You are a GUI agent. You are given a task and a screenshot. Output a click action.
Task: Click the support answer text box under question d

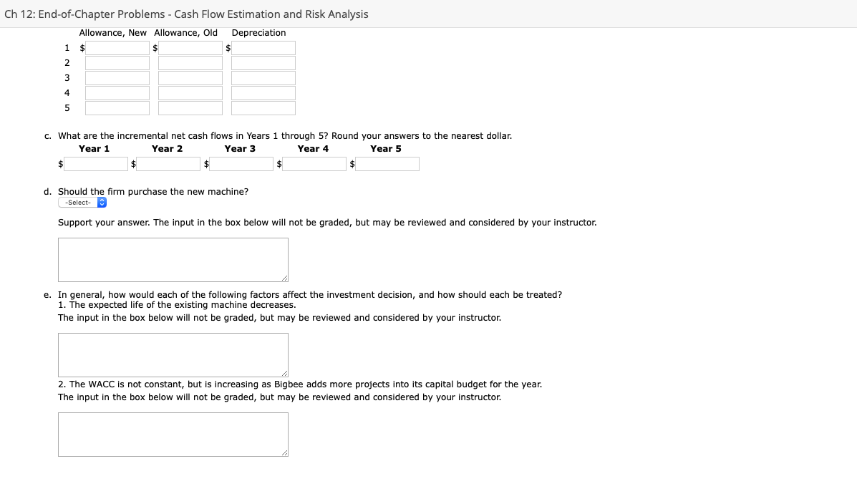173,259
